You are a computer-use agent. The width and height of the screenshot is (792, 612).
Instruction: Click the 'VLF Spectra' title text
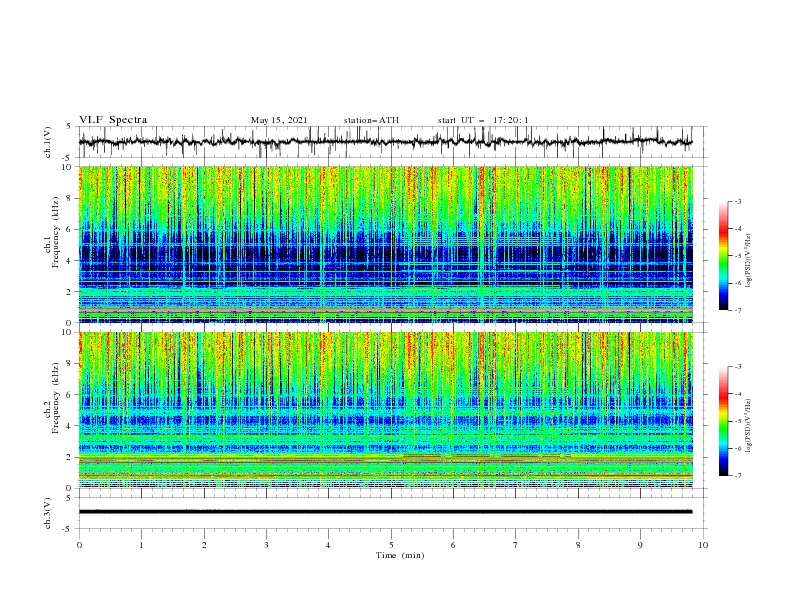coord(113,120)
